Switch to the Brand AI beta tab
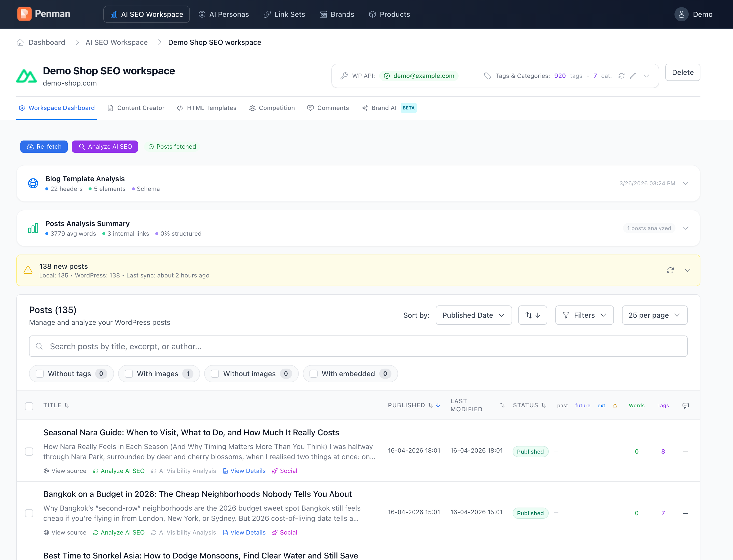 389,108
